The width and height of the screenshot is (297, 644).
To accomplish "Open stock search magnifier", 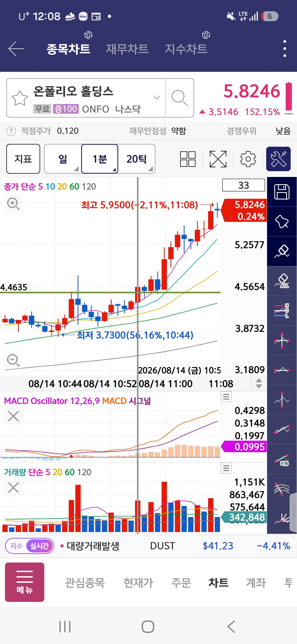I will point(180,98).
